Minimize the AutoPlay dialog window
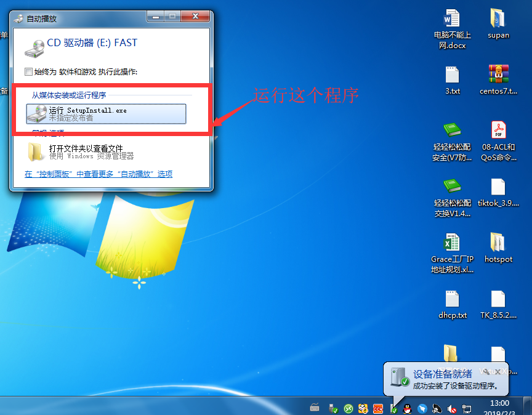Viewport: 532px width, 415px height. 156,16
